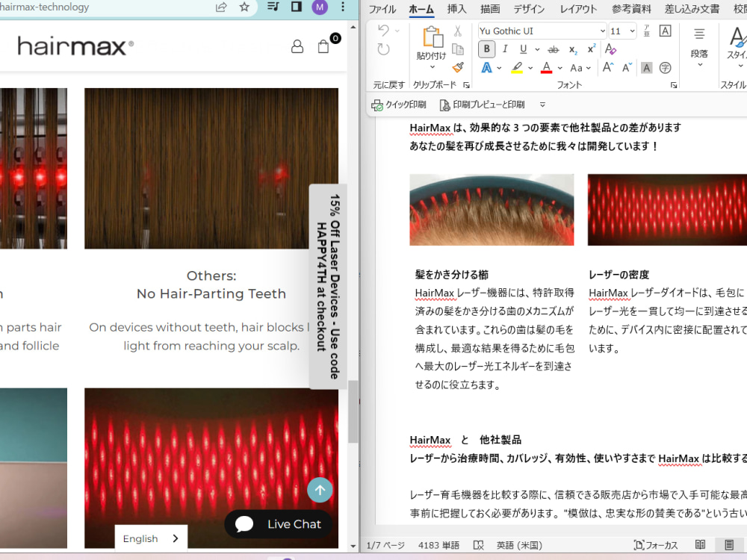Click the text effects blue A icon
This screenshot has width=747, height=560.
486,68
